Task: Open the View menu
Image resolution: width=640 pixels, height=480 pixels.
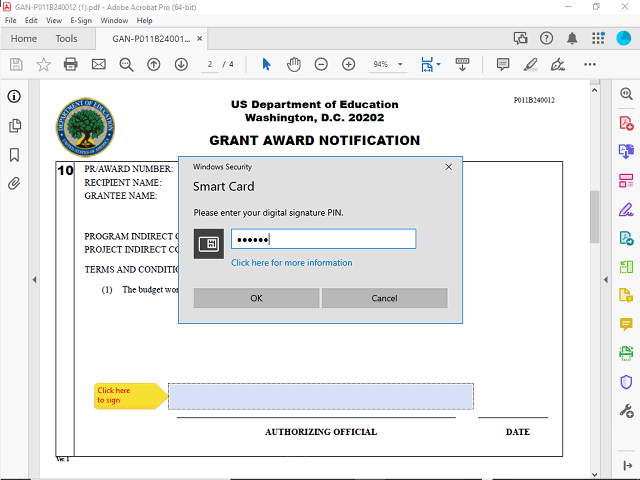Action: (x=54, y=20)
